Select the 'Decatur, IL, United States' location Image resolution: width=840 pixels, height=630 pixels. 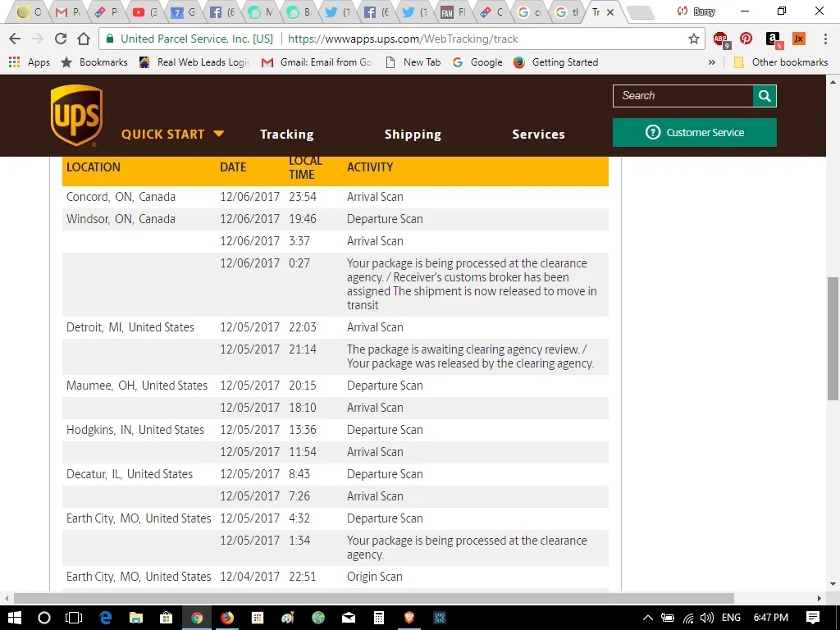coord(129,473)
